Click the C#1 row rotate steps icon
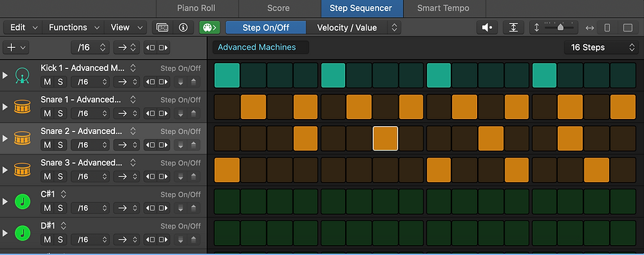 [x=157, y=208]
